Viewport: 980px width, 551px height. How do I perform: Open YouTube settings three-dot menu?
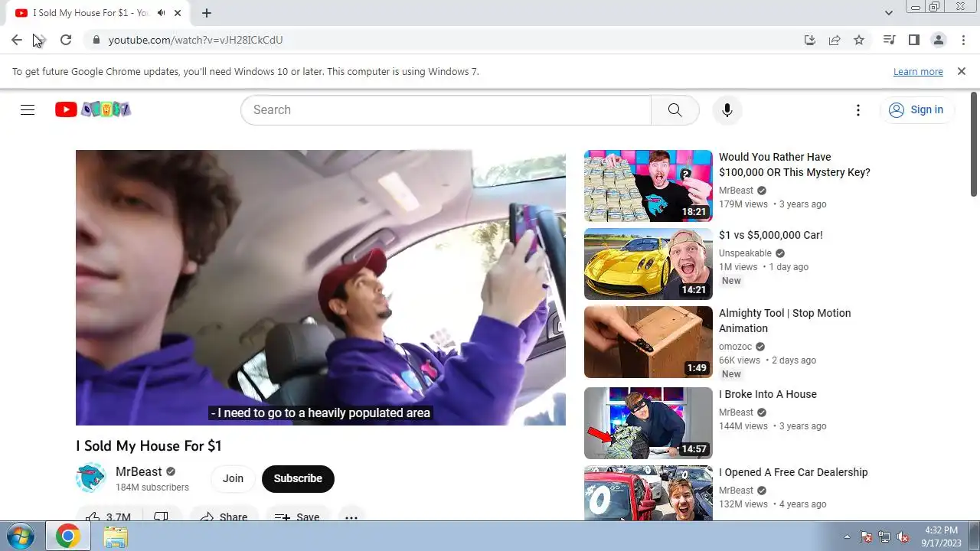pos(858,109)
